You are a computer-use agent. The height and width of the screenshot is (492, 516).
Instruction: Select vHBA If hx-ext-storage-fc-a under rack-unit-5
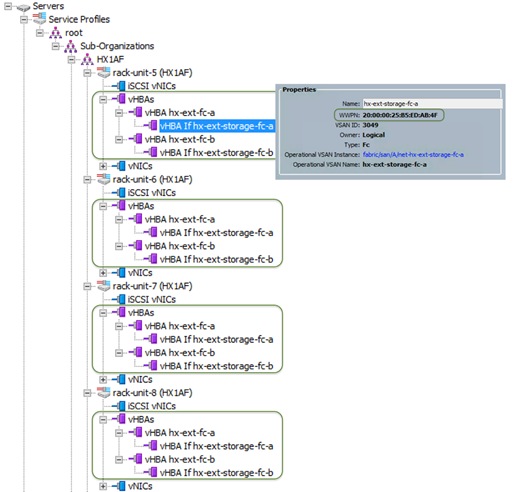point(217,126)
